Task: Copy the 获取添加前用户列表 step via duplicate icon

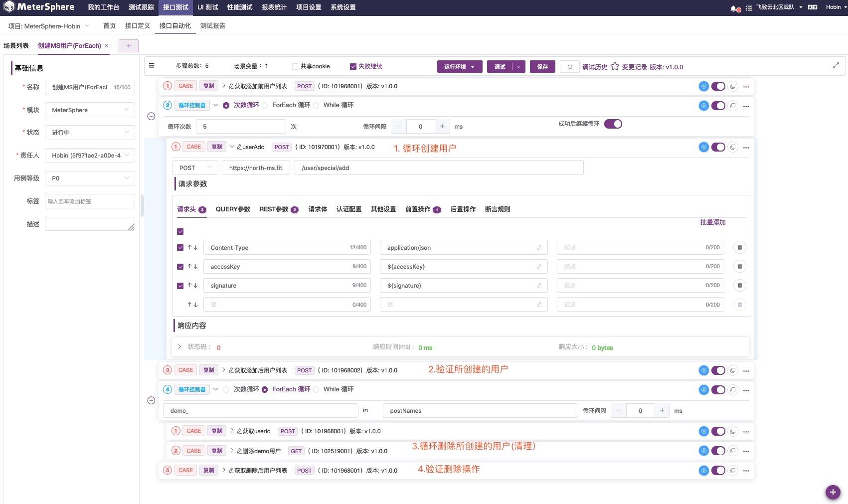Action: coord(733,86)
